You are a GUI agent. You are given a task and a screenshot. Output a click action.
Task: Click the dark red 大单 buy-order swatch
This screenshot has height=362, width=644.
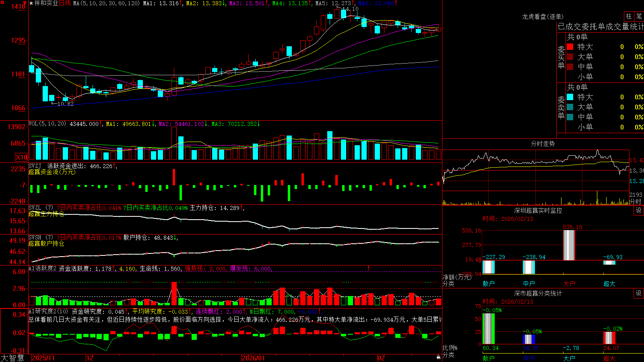pyautogui.click(x=570, y=57)
